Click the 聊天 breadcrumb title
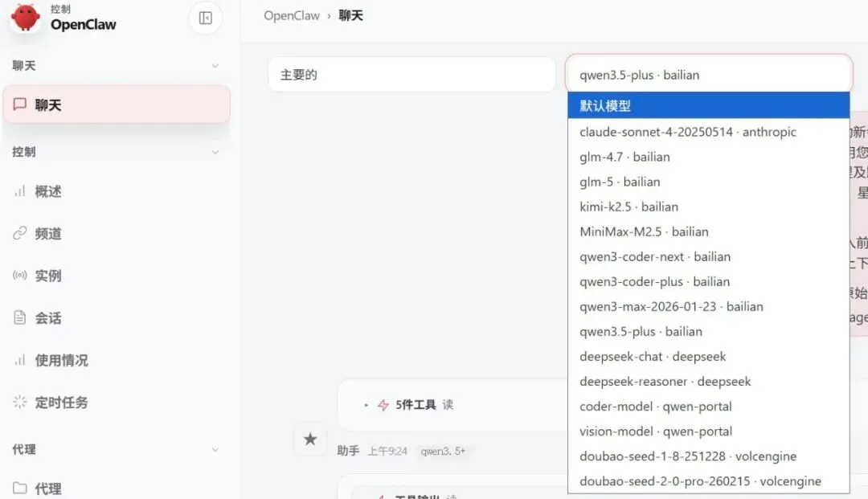 [x=351, y=15]
